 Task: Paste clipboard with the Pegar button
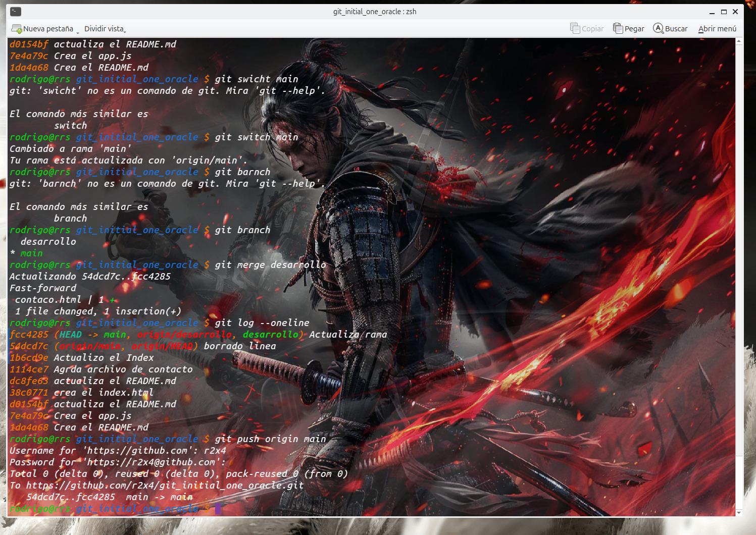pos(628,29)
